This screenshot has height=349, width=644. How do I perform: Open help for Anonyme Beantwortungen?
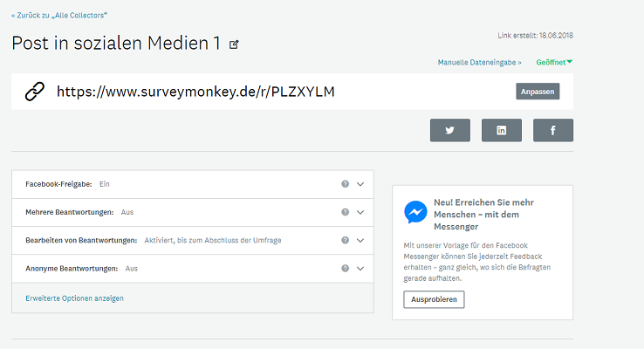345,268
